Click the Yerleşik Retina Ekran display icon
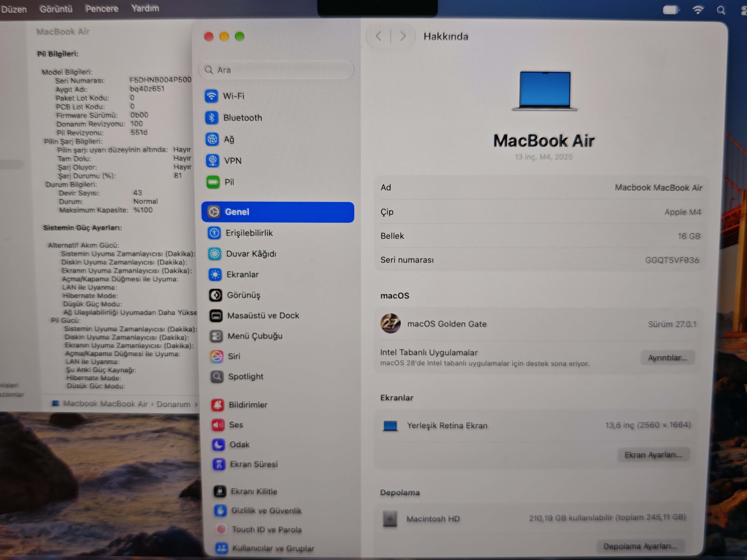Screen dimensions: 747x560 (x=390, y=426)
